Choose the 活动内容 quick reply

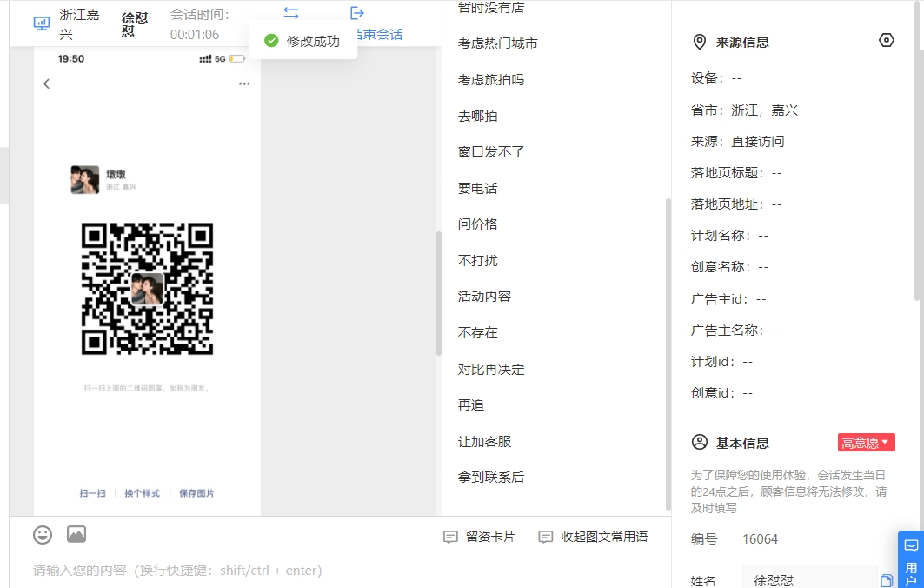[x=484, y=297]
